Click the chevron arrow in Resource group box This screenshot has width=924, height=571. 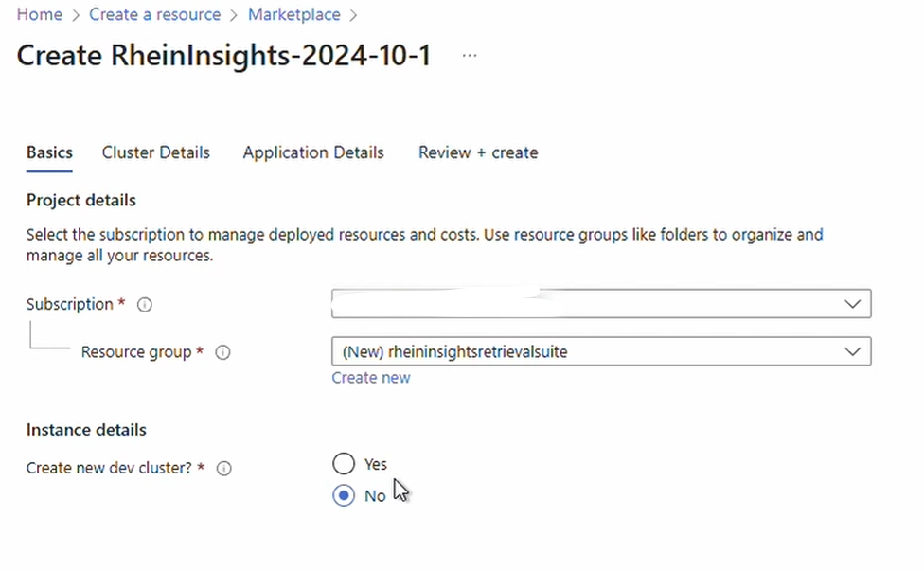852,352
